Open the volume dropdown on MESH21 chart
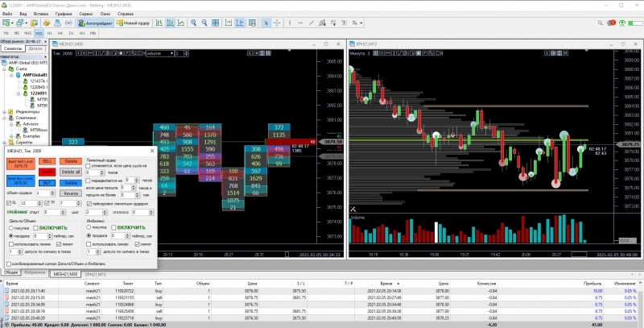The height and width of the screenshot is (328, 644). (x=171, y=53)
